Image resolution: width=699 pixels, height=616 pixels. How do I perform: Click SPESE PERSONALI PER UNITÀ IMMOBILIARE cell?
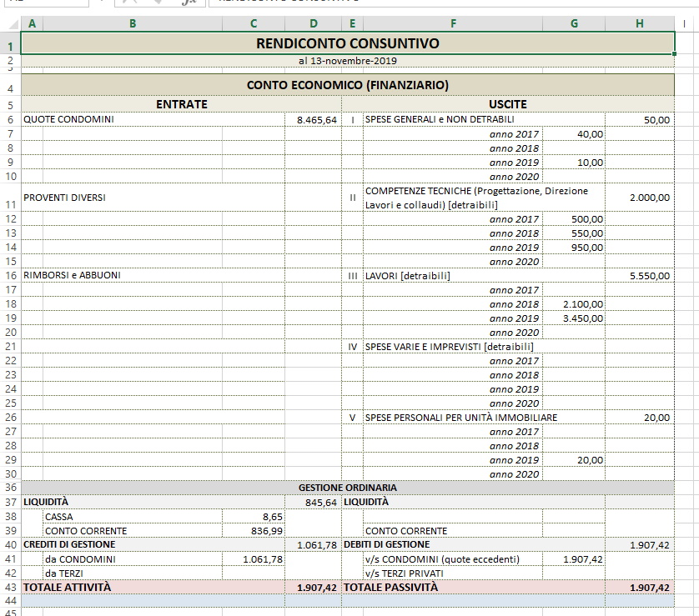pyautogui.click(x=484, y=418)
